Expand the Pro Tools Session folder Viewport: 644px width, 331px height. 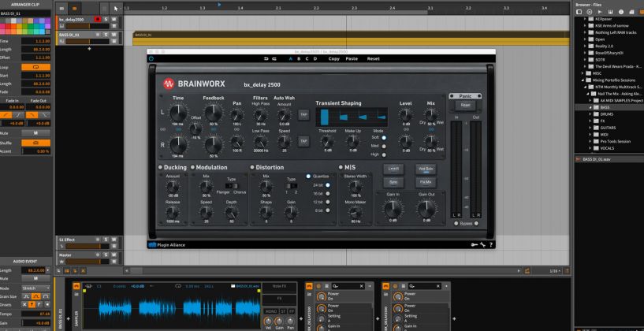click(x=590, y=141)
